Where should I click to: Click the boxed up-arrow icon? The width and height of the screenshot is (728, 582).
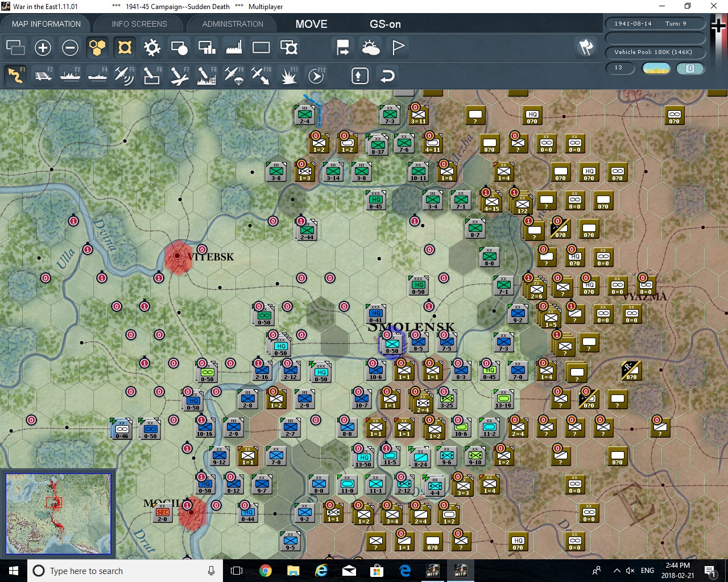[x=359, y=76]
